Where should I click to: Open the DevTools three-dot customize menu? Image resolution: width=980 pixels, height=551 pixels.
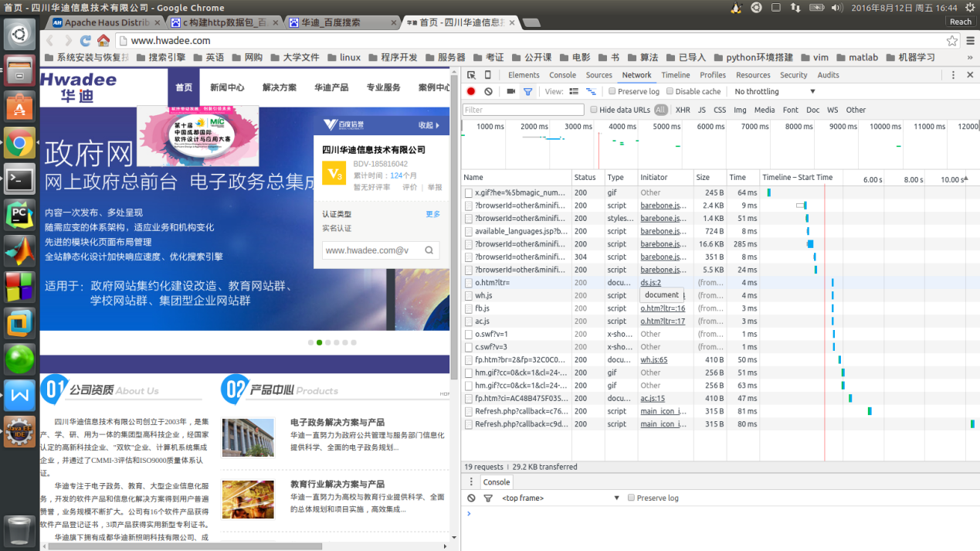tap(953, 75)
